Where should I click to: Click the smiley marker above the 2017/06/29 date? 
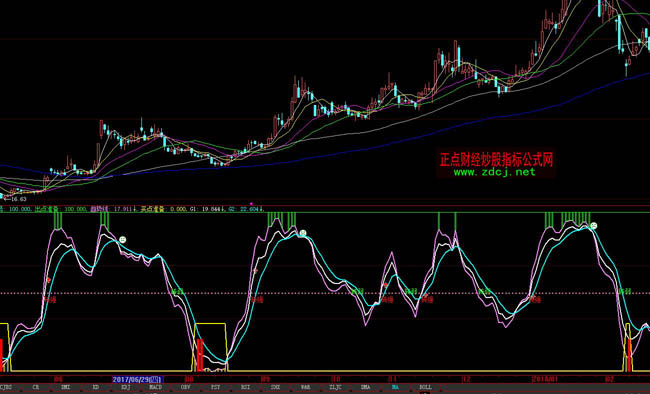(x=122, y=240)
